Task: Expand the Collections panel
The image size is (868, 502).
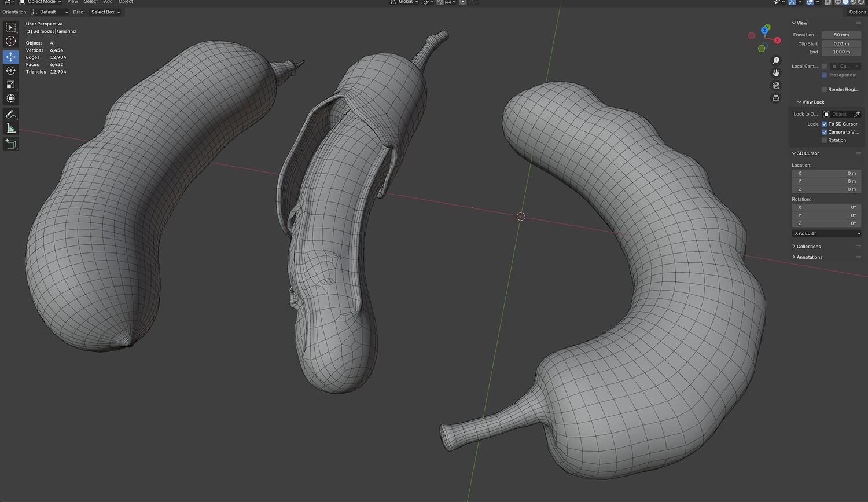Action: click(x=806, y=247)
